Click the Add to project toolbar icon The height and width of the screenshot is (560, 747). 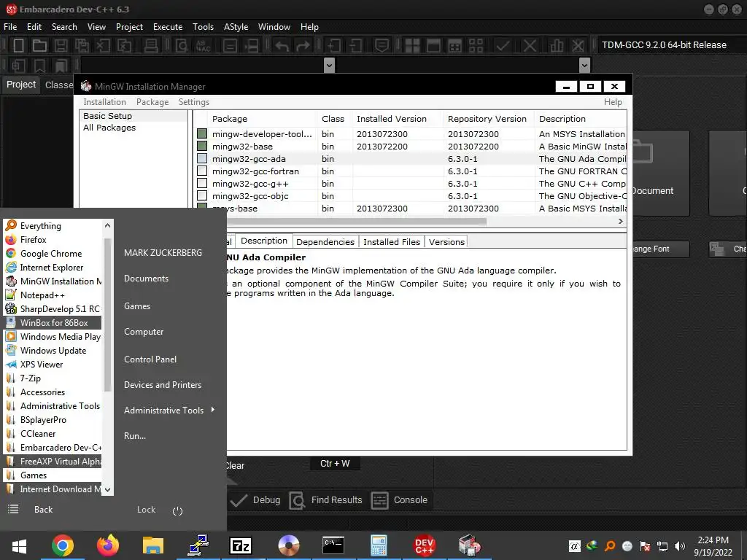point(334,45)
